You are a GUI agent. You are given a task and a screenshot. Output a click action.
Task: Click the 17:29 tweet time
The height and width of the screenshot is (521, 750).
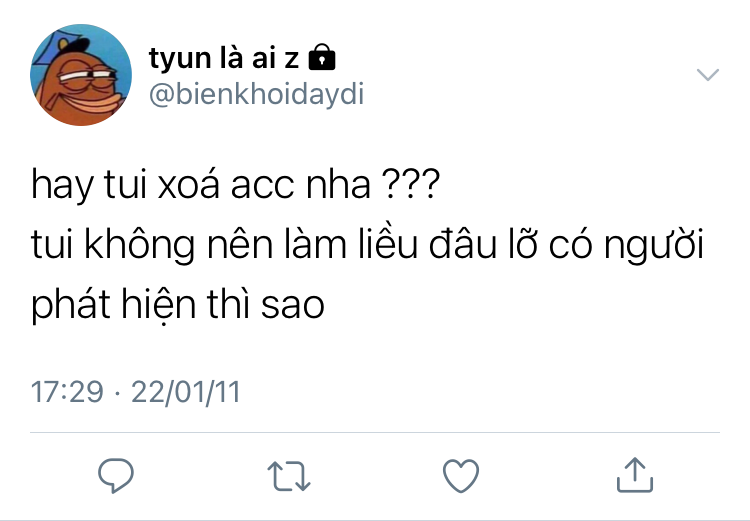(x=67, y=392)
